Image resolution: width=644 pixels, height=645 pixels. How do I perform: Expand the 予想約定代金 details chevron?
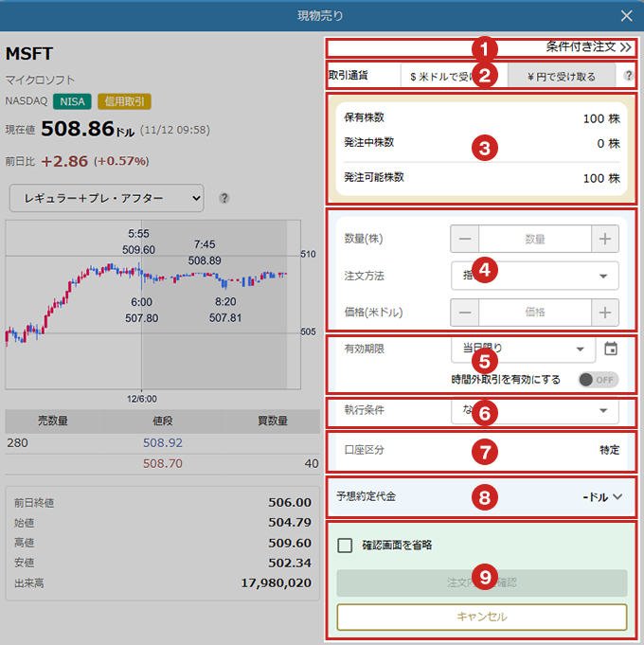pos(617,495)
